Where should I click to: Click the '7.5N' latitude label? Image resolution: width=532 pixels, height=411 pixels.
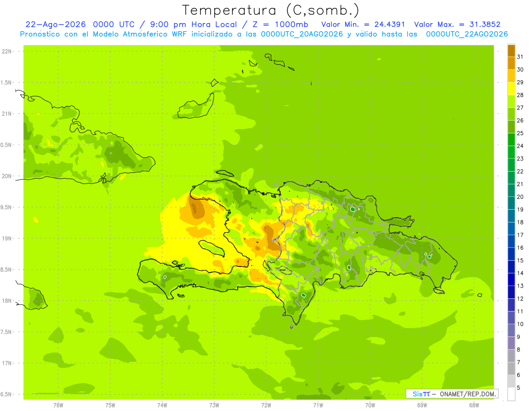click(7, 332)
